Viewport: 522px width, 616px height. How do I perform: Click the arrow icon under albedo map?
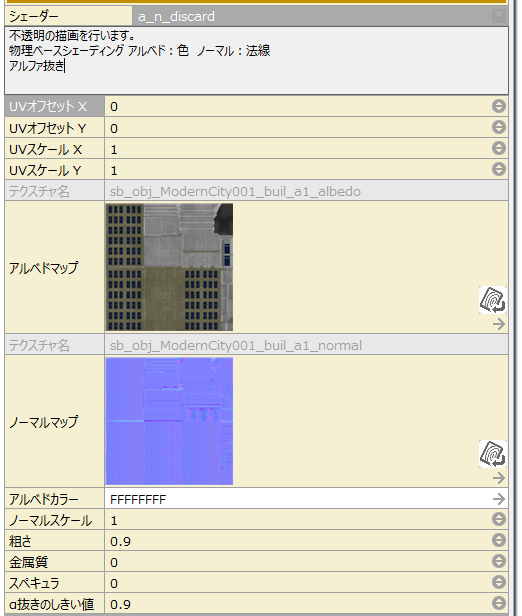click(499, 324)
